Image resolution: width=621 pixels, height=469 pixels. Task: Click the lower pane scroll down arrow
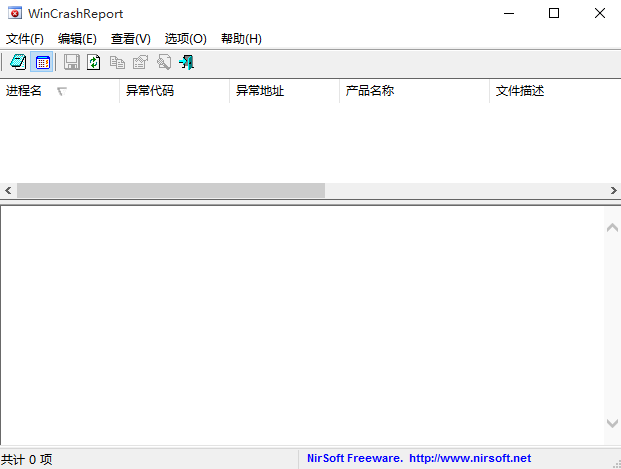click(x=612, y=423)
